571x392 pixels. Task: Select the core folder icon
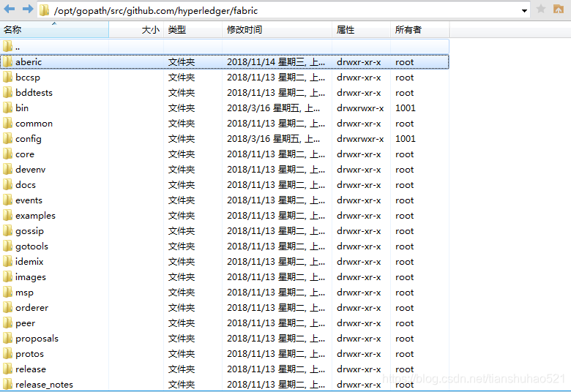[x=7, y=154]
